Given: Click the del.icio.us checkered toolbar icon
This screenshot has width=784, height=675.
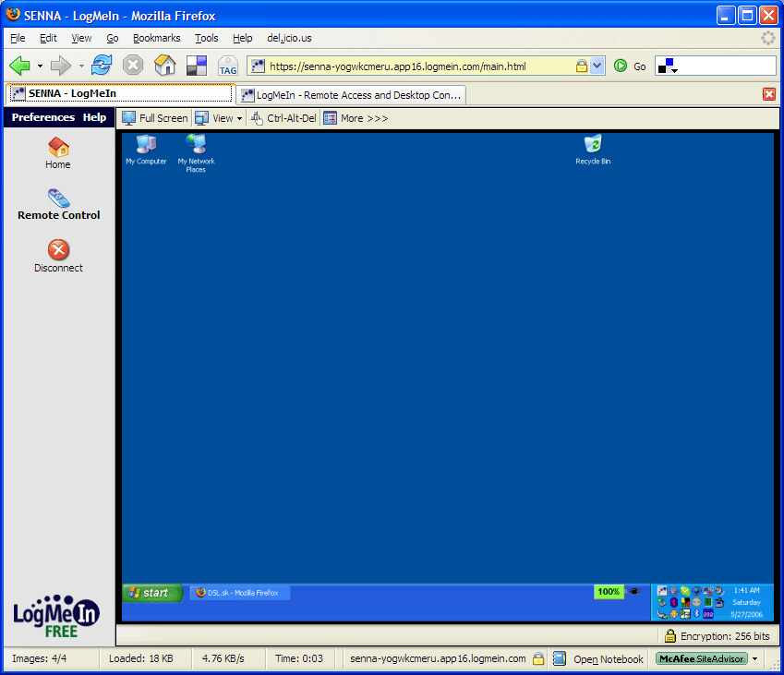Looking at the screenshot, I should [x=197, y=66].
